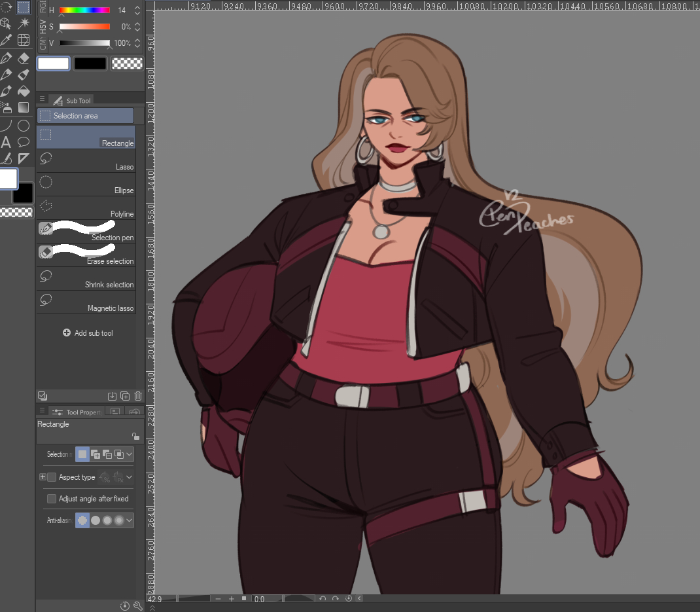Viewport: 700px width, 612px height.
Task: Select the Magnetic lasso sub tool
Action: pyautogui.click(x=86, y=302)
